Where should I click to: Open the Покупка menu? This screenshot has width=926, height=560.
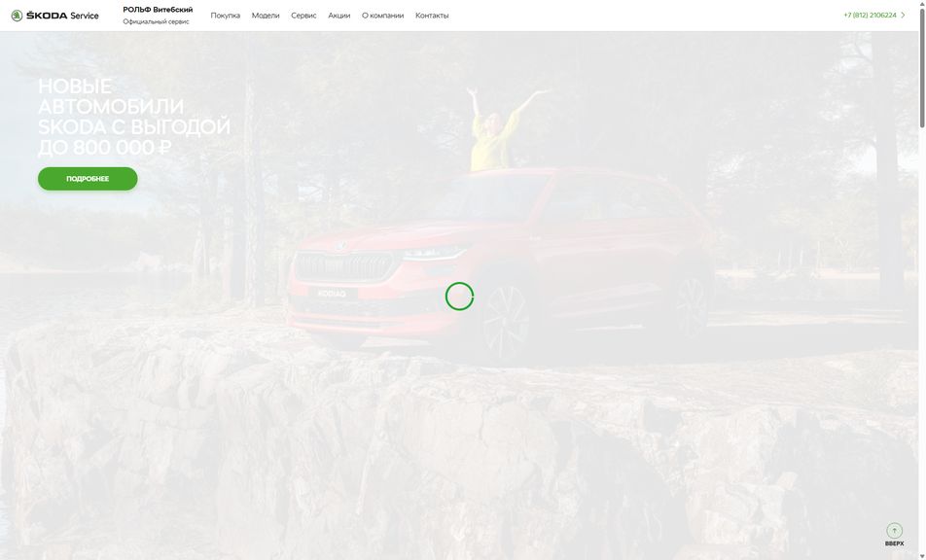pos(225,16)
